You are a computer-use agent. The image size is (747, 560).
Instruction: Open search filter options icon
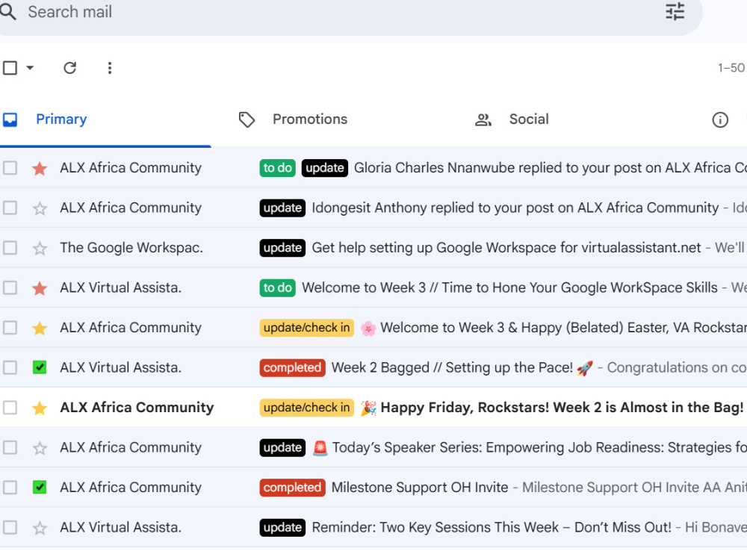point(675,11)
